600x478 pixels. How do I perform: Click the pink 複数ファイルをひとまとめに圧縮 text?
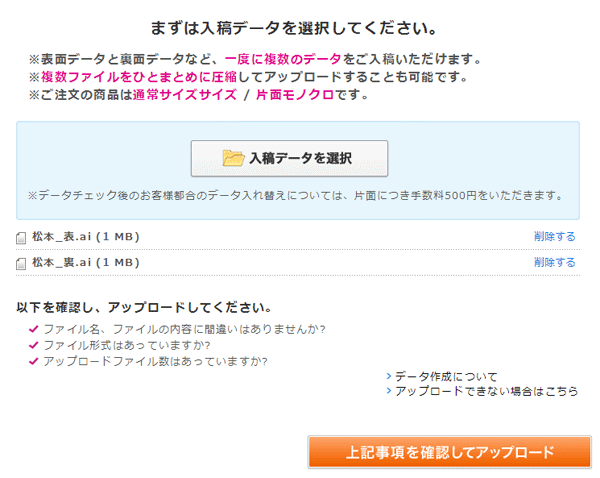136,77
